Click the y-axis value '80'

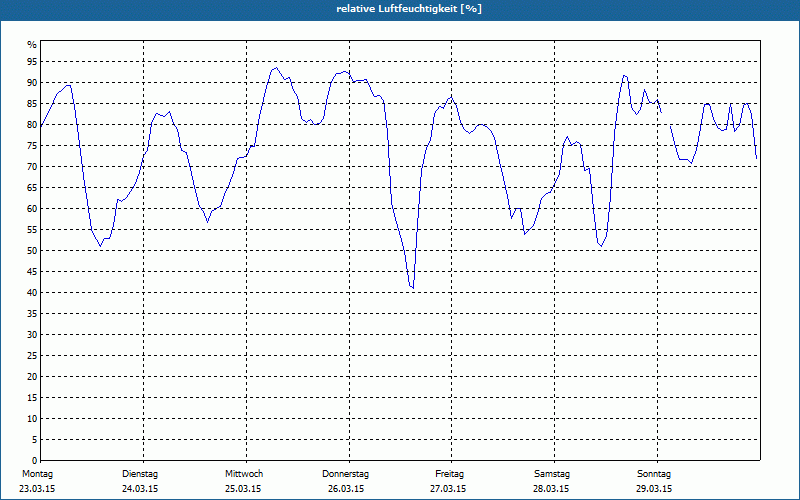[x=32, y=124]
